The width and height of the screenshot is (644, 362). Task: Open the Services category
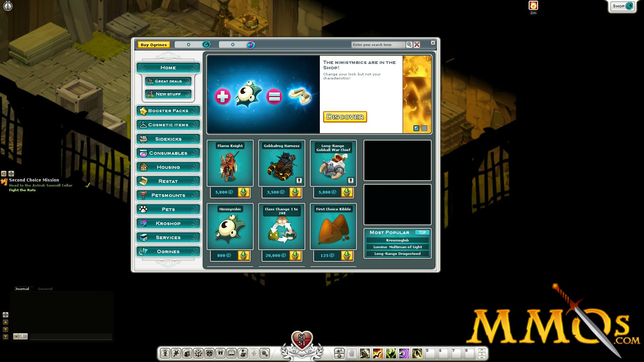pos(168,237)
